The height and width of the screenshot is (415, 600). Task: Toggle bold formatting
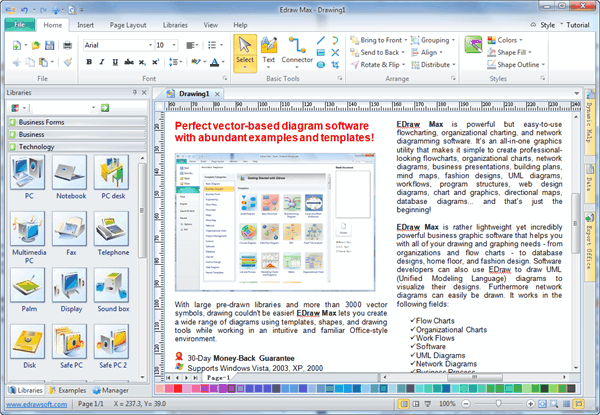88,62
